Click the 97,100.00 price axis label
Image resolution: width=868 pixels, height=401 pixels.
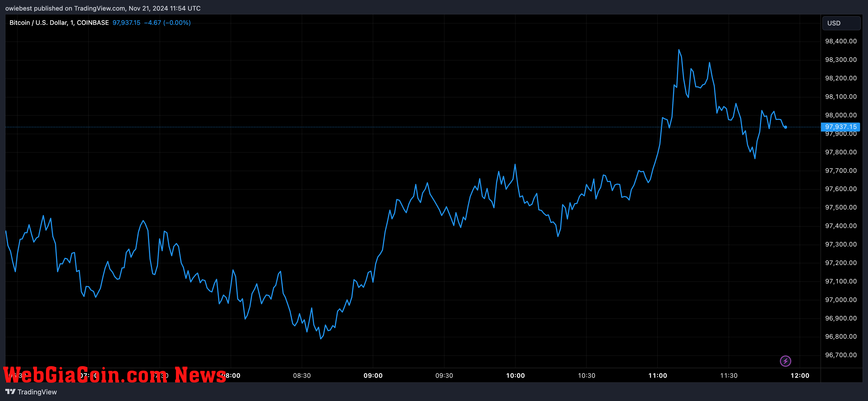[x=841, y=281]
